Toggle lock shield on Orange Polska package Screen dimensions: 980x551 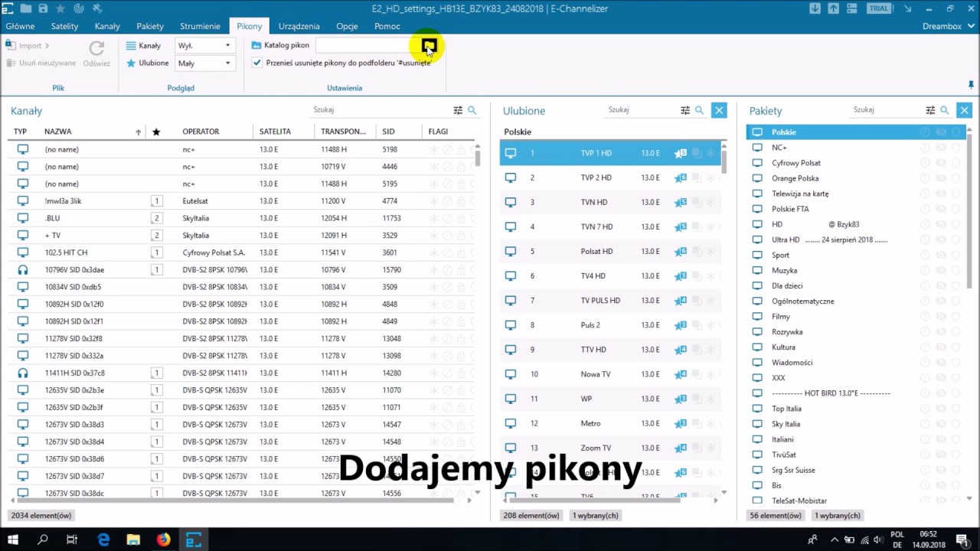(x=955, y=178)
